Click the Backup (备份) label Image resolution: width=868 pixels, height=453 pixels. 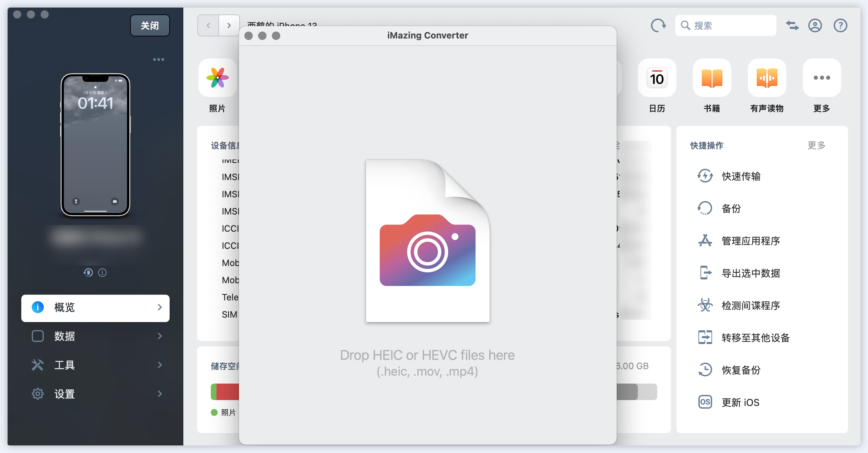731,209
